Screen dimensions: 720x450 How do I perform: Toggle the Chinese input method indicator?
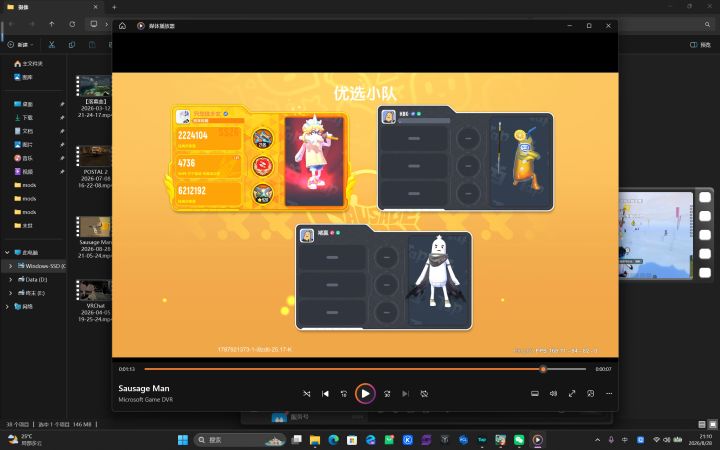625,439
